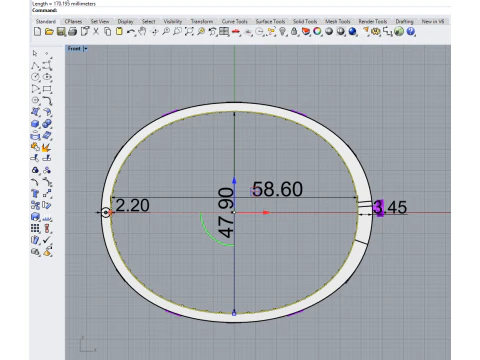Click the Explode tool icon
The width and height of the screenshot is (480, 360).
pos(47,147)
